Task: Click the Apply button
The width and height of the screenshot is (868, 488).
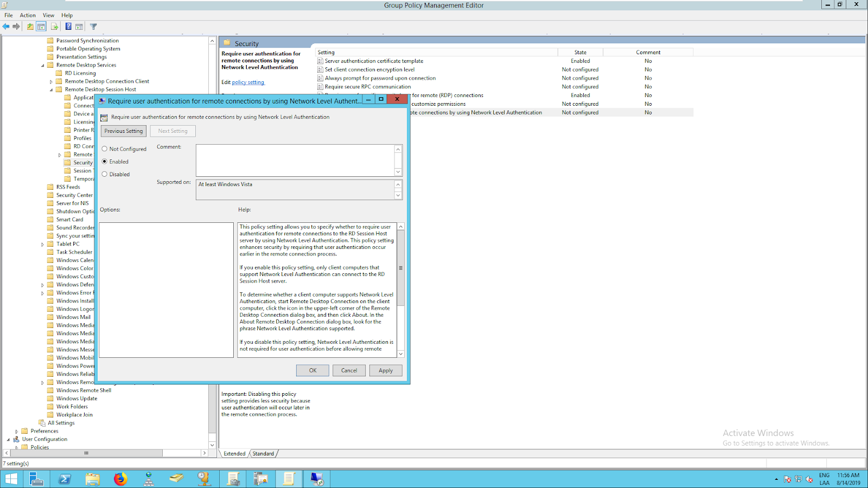Action: click(x=386, y=370)
